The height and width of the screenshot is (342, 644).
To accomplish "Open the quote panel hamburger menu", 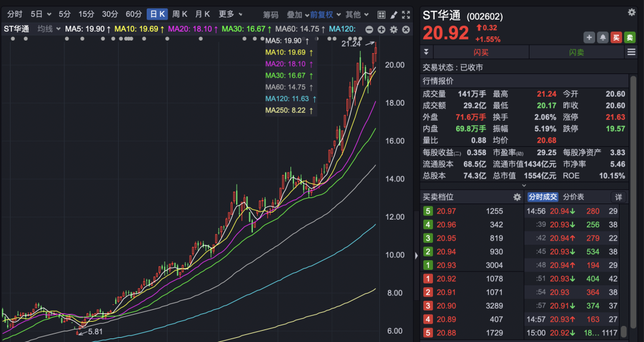I will 631,53.
